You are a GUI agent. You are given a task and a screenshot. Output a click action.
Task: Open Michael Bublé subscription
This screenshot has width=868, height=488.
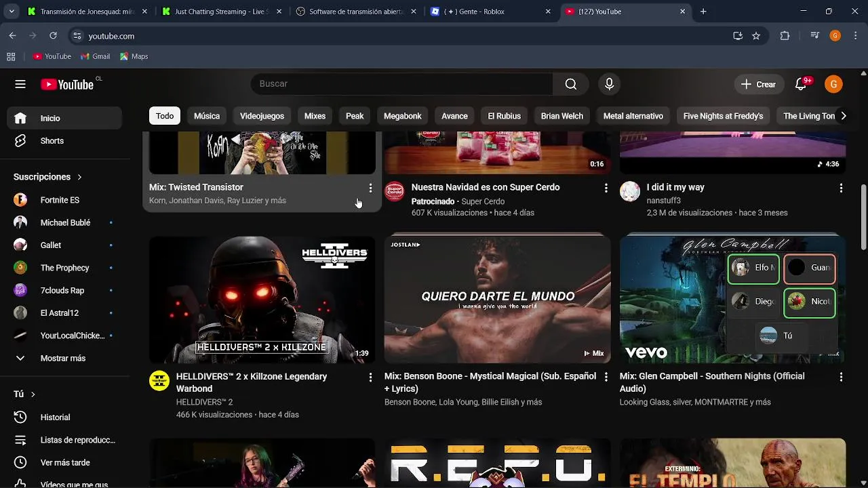click(64, 223)
